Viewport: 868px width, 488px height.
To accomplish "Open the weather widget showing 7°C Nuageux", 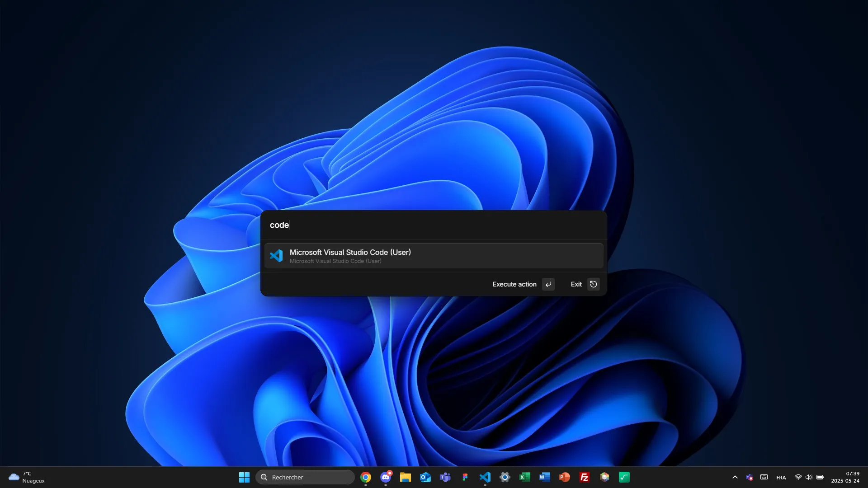I will click(x=27, y=477).
